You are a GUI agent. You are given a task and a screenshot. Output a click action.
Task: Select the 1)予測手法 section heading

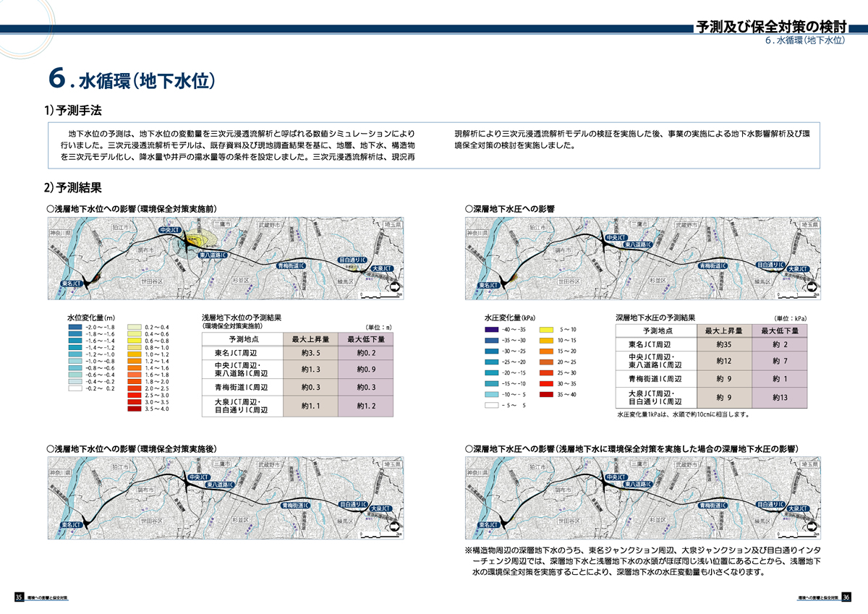pyautogui.click(x=73, y=111)
